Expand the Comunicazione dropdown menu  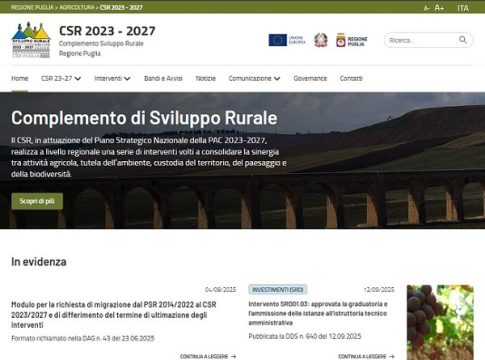coord(254,78)
